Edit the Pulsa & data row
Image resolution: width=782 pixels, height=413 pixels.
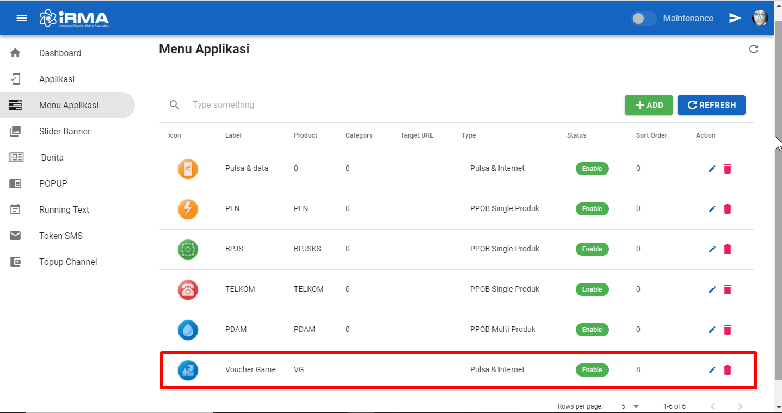click(712, 169)
